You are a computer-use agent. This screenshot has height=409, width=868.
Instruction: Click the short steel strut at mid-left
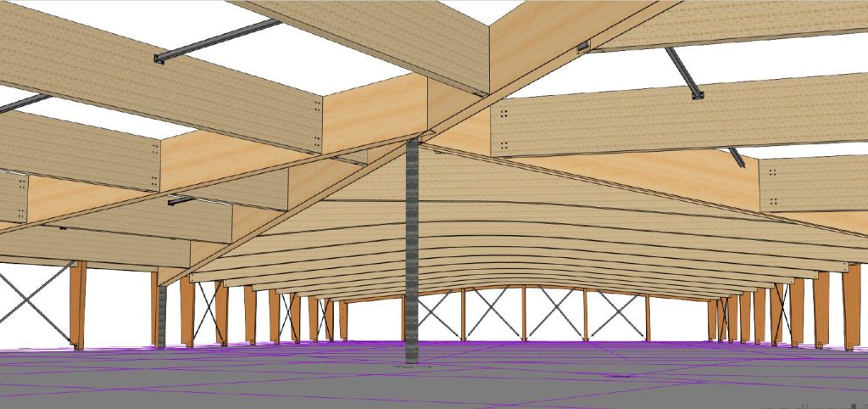(x=181, y=201)
